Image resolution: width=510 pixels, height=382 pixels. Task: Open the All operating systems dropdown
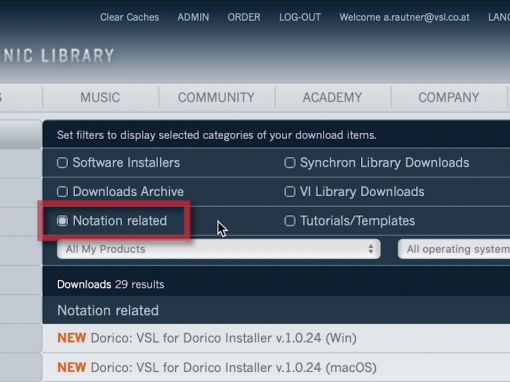tap(454, 249)
